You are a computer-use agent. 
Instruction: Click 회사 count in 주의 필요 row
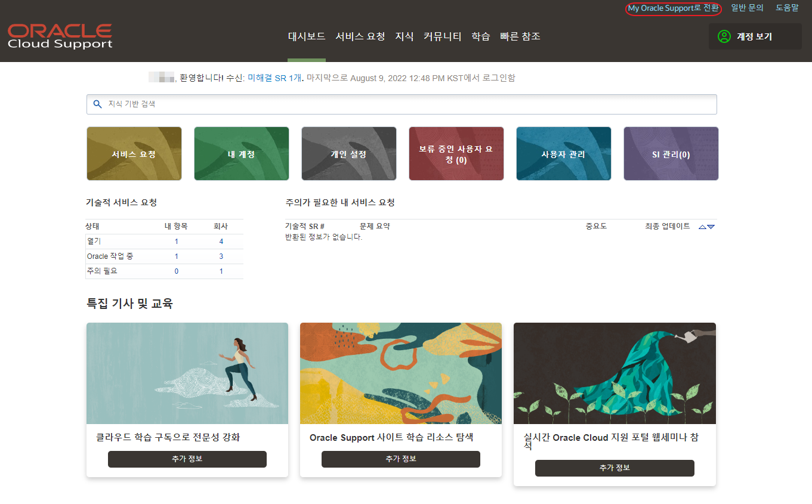[221, 271]
